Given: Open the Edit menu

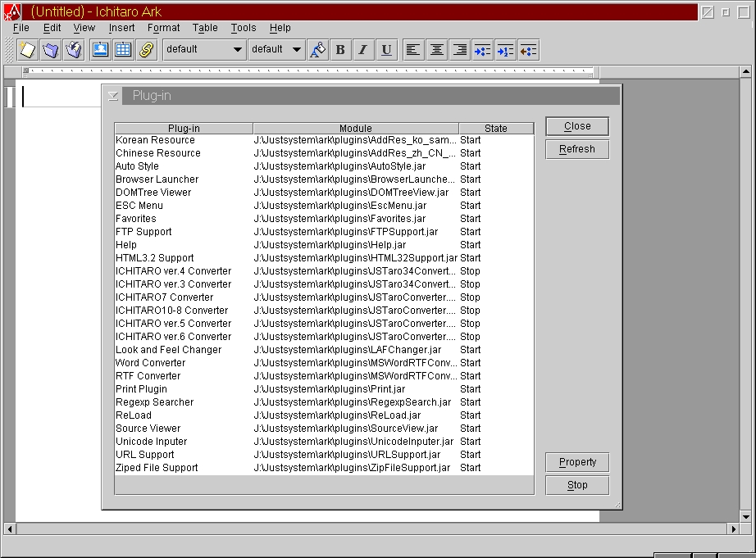Looking at the screenshot, I should (x=52, y=28).
